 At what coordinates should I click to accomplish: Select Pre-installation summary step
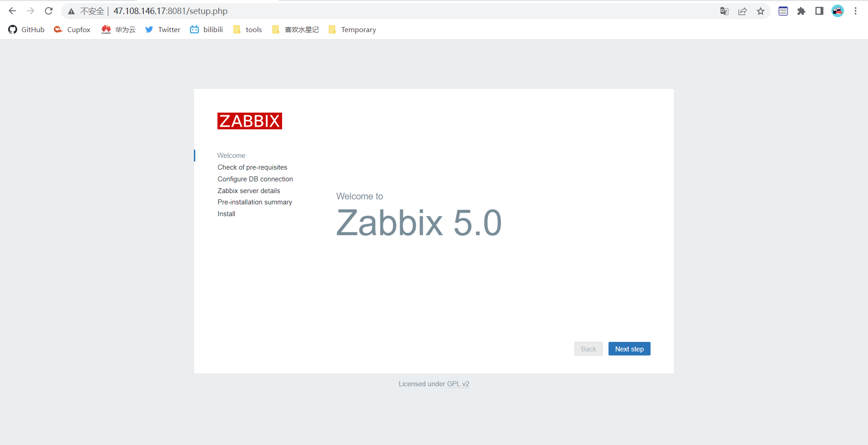pyautogui.click(x=255, y=202)
